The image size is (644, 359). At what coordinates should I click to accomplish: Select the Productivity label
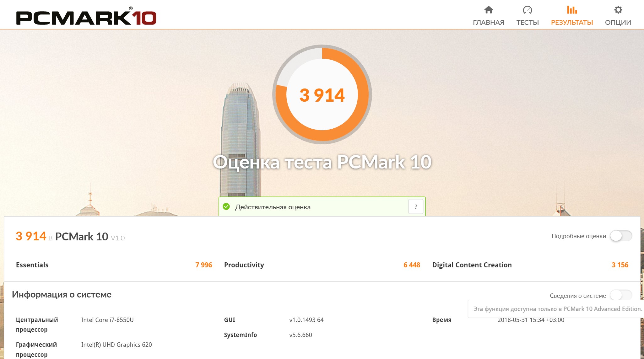(x=244, y=265)
